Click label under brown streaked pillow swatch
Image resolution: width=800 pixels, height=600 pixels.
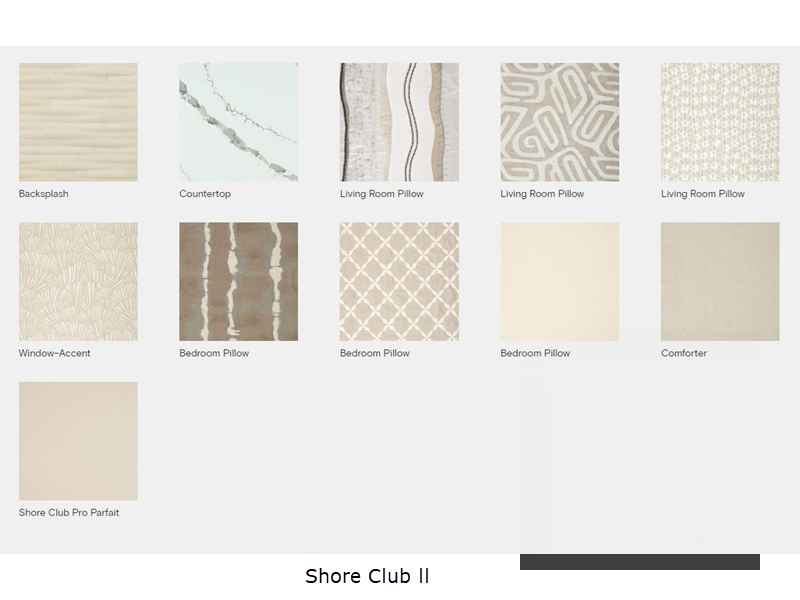[x=214, y=353]
